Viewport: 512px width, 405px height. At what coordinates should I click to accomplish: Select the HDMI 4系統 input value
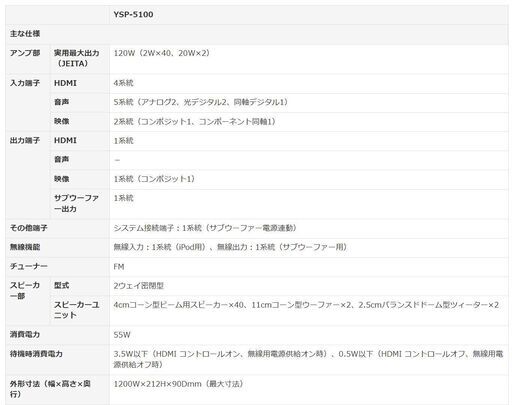[123, 83]
